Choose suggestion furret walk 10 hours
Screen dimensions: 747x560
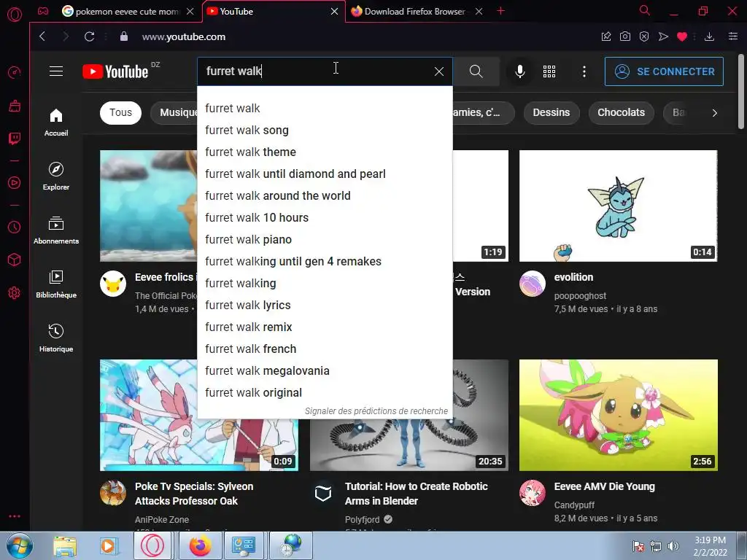point(325,217)
